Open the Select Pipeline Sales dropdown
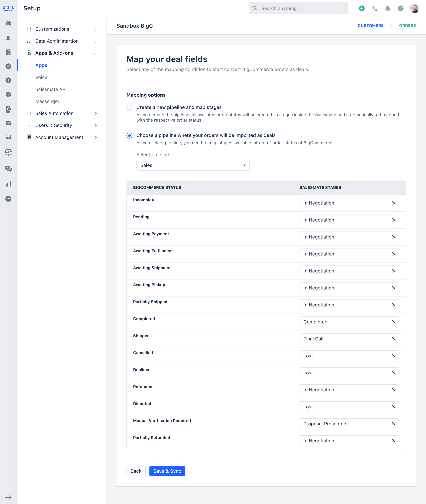This screenshot has height=504, width=426. click(x=193, y=165)
